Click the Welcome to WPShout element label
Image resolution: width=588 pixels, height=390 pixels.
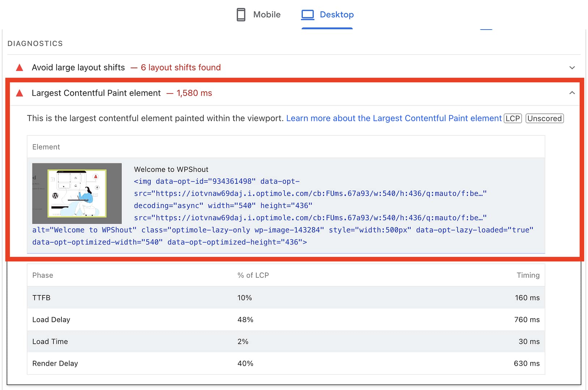[x=171, y=169]
